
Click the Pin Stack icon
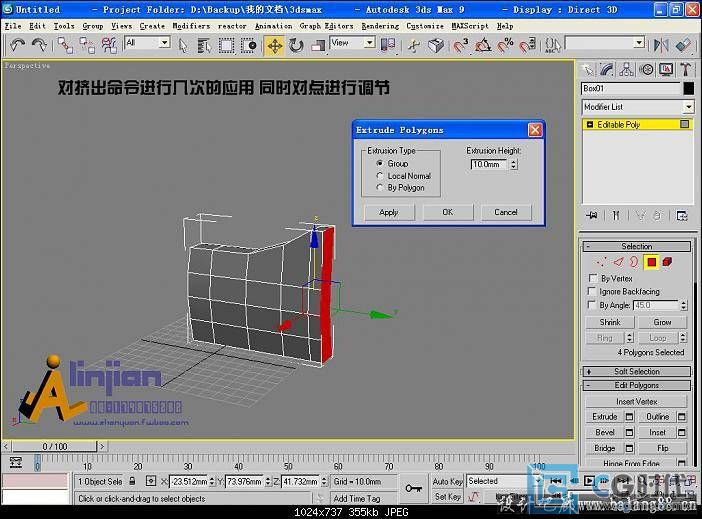591,215
